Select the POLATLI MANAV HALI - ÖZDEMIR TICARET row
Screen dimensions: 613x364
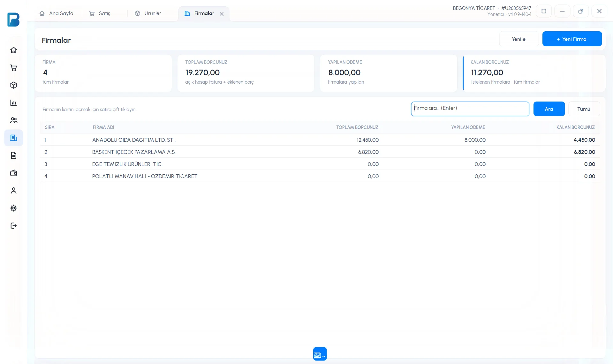[320, 176]
